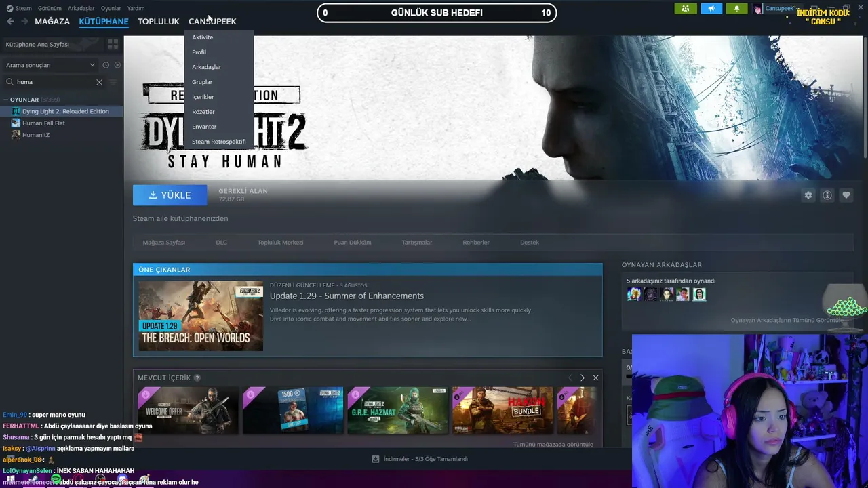Go forward with the right arrow icon
Image resolution: width=868 pixels, height=488 pixels.
click(24, 22)
